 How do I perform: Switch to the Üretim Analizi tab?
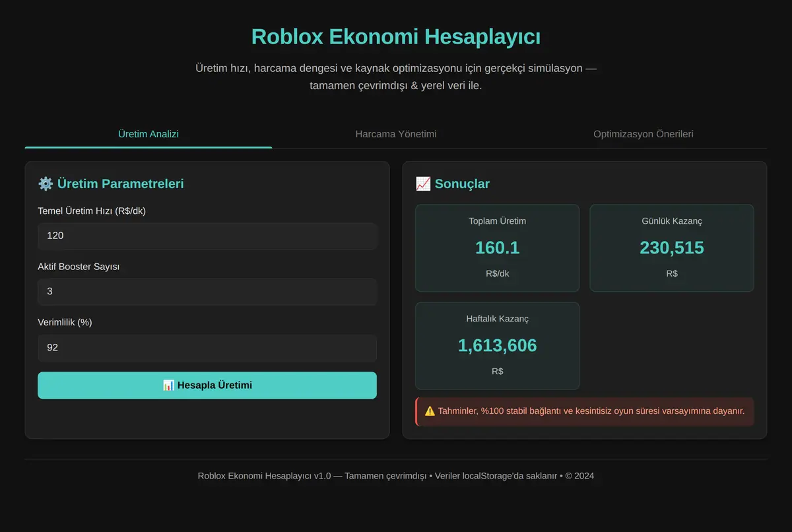[148, 134]
